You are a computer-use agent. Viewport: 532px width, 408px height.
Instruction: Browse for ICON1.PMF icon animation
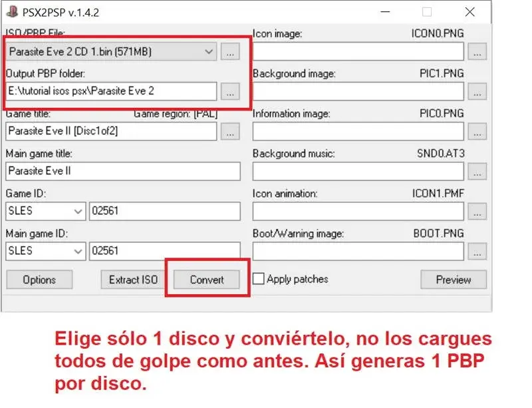coord(477,212)
